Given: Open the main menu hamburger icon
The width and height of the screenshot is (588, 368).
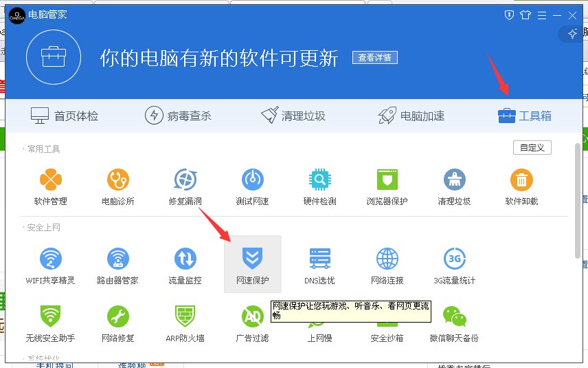Looking at the screenshot, I should pos(542,15).
